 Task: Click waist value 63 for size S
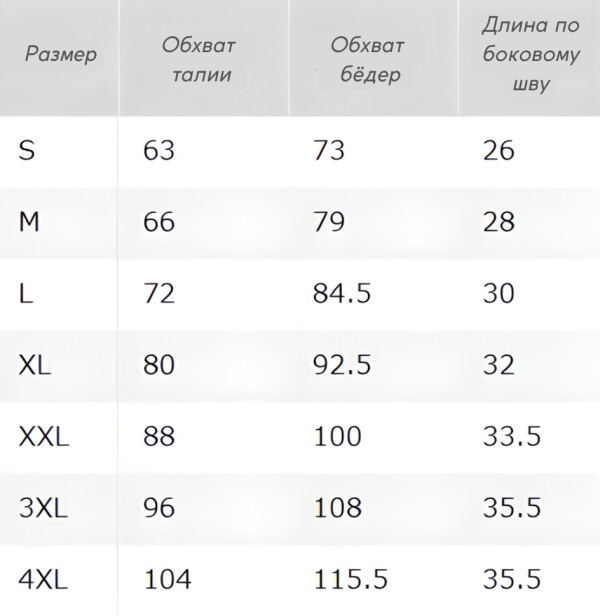[159, 151]
